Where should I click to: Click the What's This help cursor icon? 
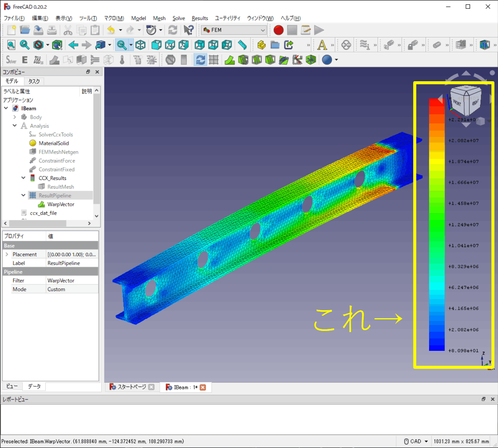pos(188,30)
